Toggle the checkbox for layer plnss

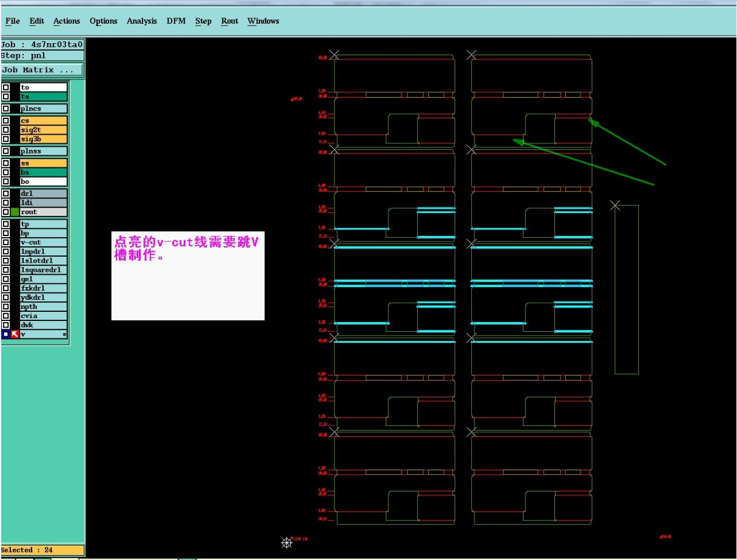pos(6,151)
